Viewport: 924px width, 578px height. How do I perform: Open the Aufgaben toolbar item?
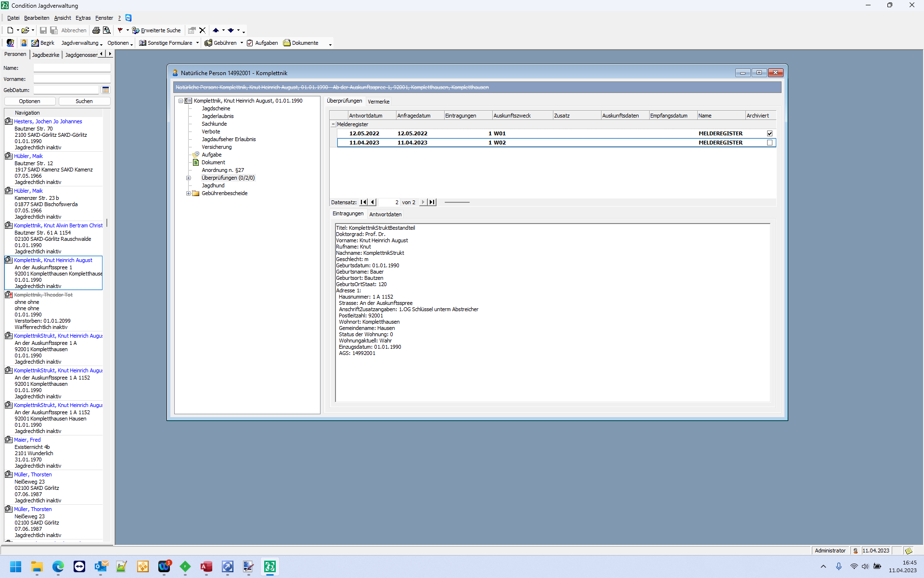tap(262, 43)
